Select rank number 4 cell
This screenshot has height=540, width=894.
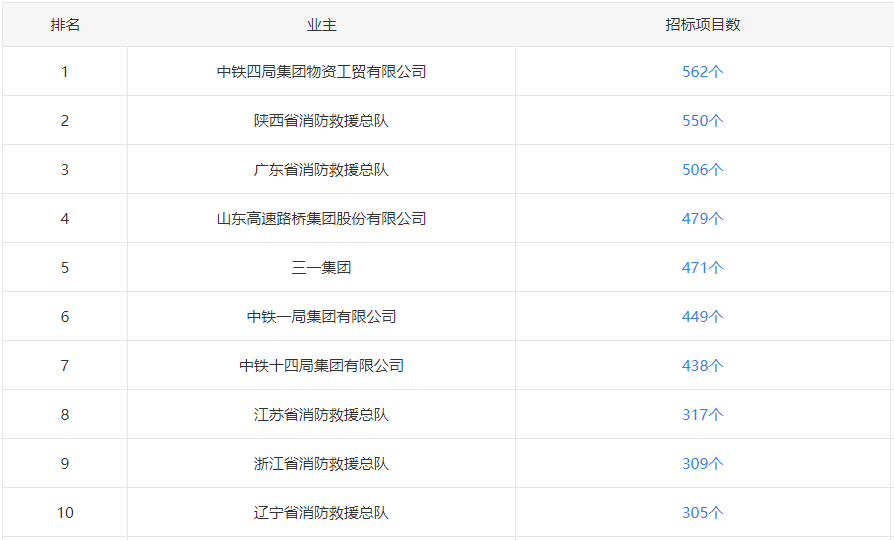[x=65, y=219]
